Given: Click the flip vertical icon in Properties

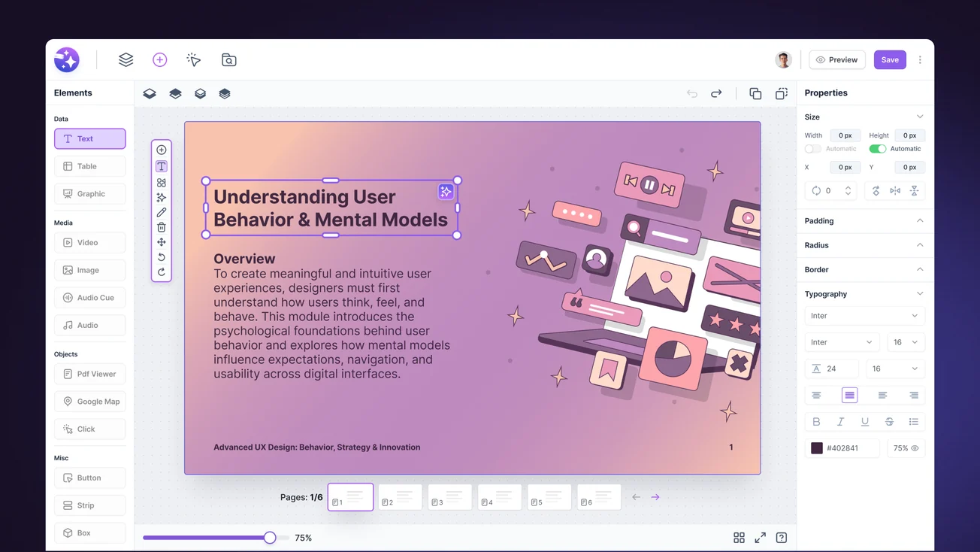Looking at the screenshot, I should coord(914,191).
